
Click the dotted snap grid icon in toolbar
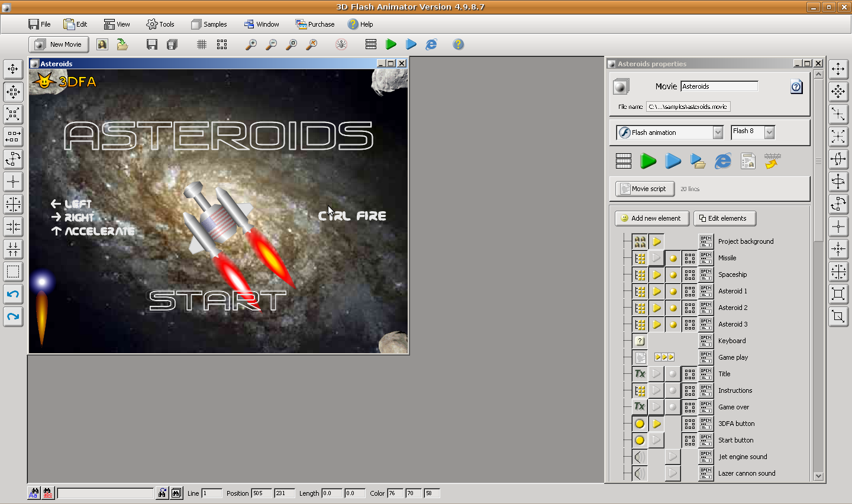(x=222, y=44)
